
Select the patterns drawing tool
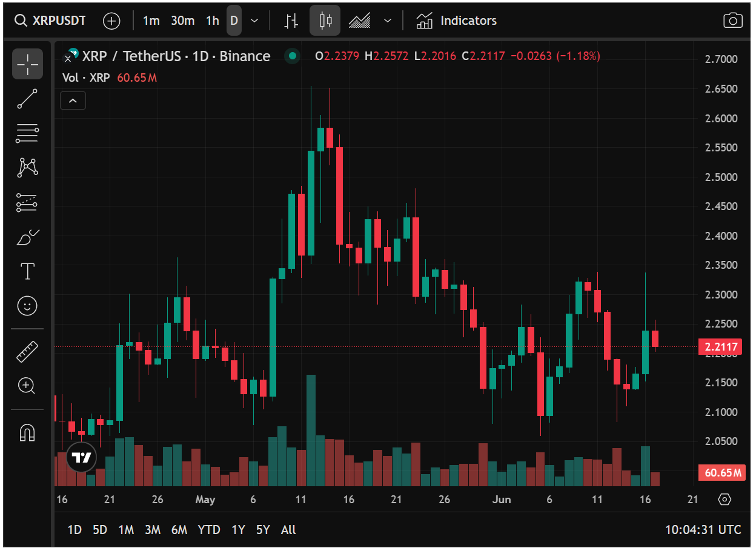click(27, 168)
